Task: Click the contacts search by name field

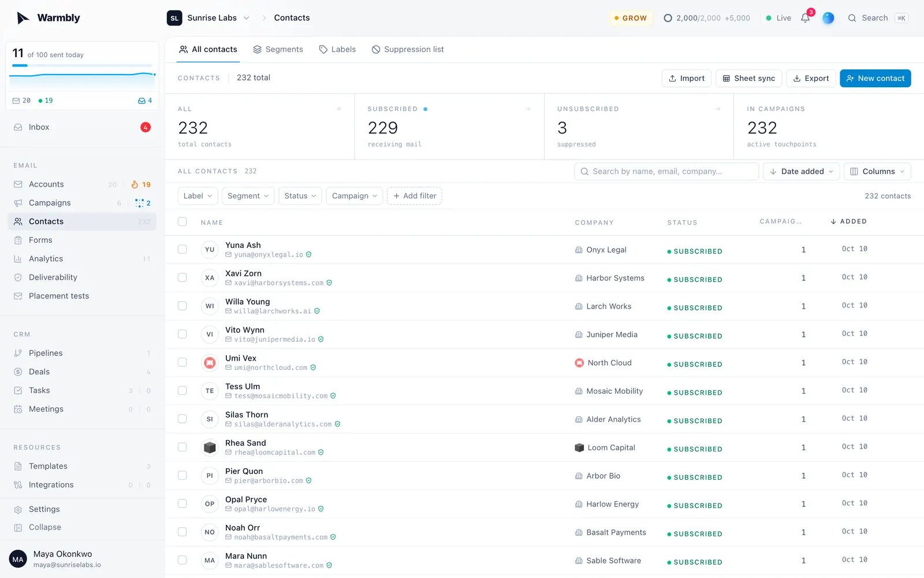Action: pyautogui.click(x=666, y=172)
